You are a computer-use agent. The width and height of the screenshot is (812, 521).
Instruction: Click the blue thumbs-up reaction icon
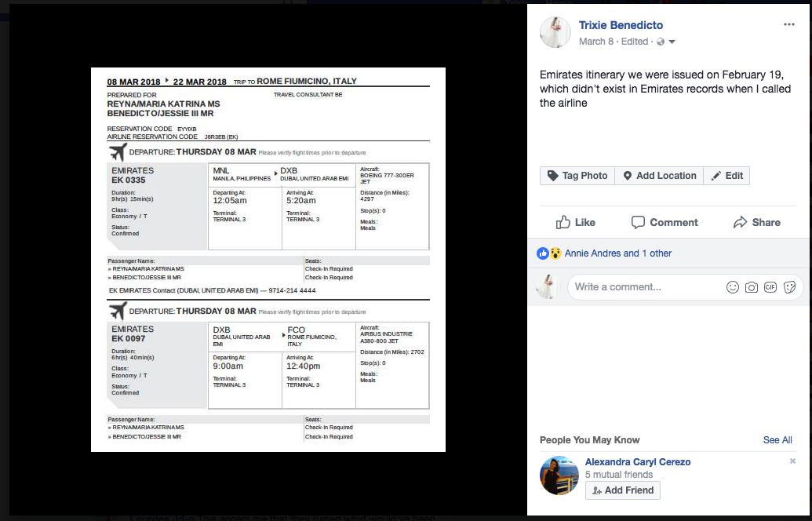[x=542, y=252]
